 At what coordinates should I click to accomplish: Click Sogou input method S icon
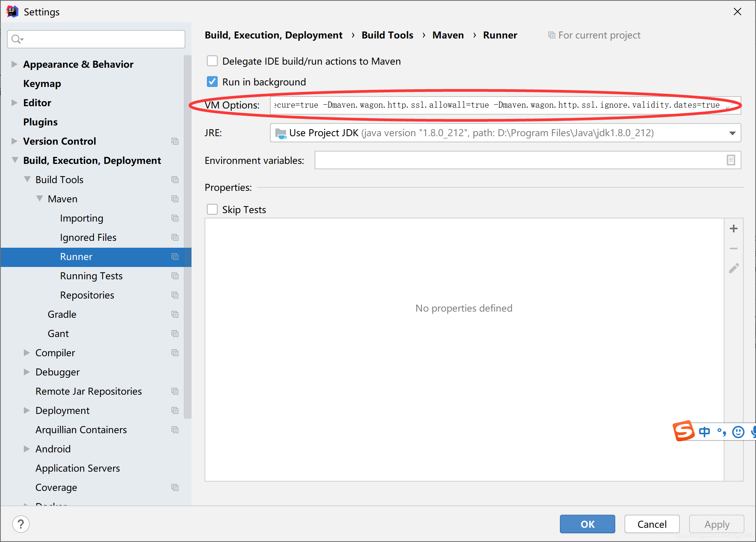(x=683, y=431)
